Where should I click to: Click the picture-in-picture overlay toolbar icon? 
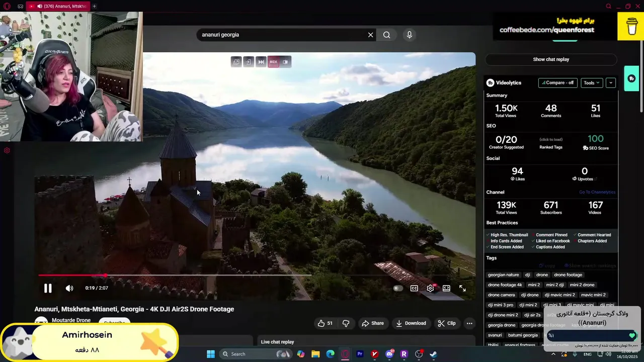click(285, 62)
